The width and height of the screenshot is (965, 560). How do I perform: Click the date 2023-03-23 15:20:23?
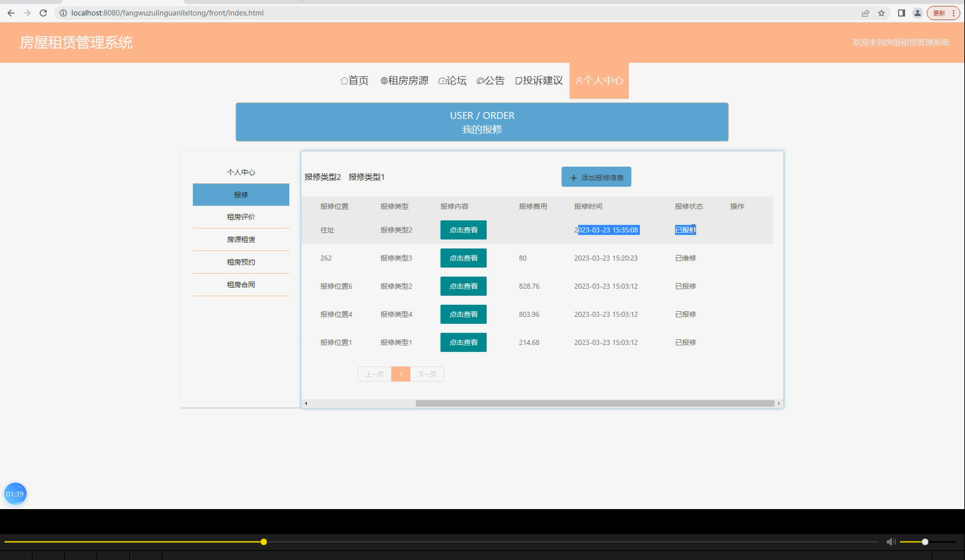coord(606,258)
